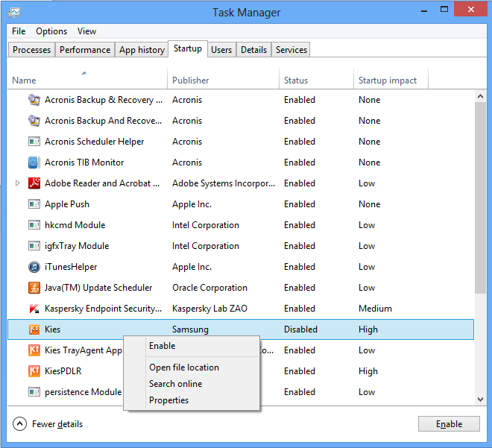Open the Options menu

click(51, 31)
